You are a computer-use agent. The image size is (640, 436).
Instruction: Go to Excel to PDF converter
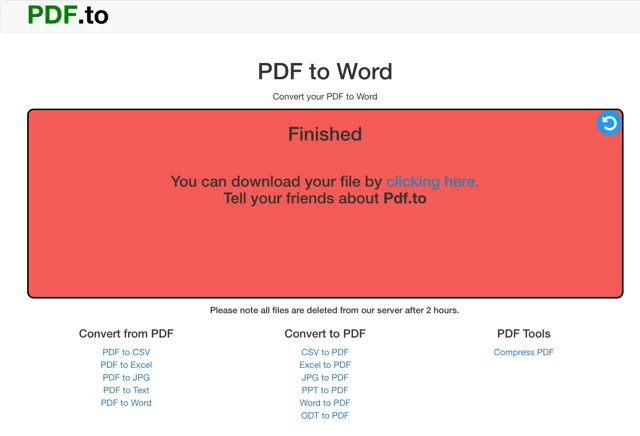tap(325, 365)
